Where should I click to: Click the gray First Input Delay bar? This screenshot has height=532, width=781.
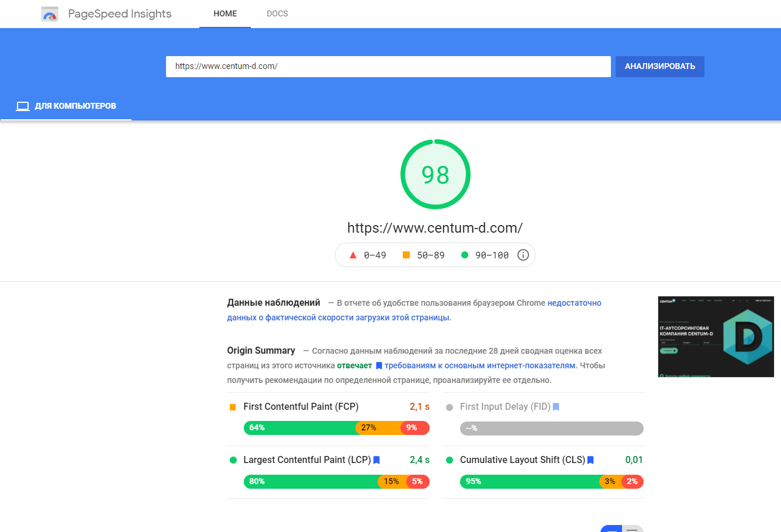[x=552, y=429]
